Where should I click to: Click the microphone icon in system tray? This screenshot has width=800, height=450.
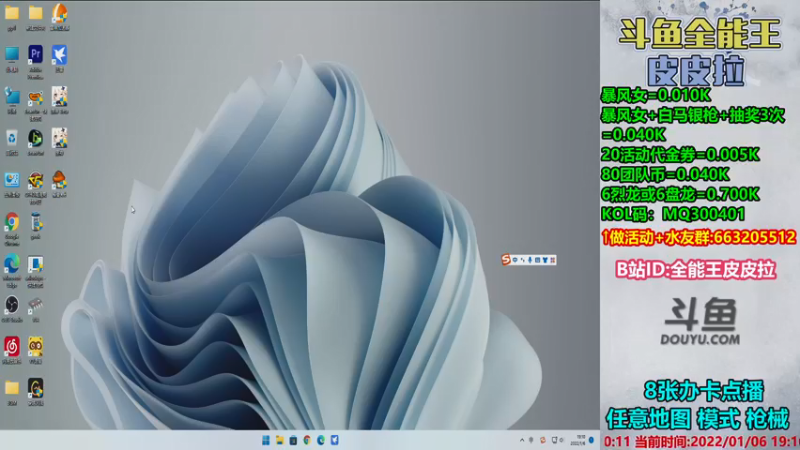click(531, 440)
